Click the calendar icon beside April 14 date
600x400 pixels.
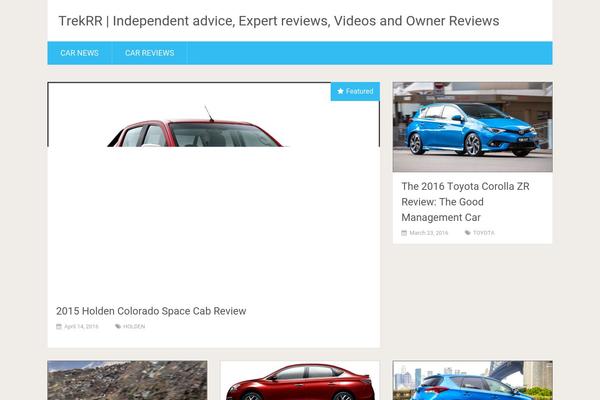coord(59,327)
